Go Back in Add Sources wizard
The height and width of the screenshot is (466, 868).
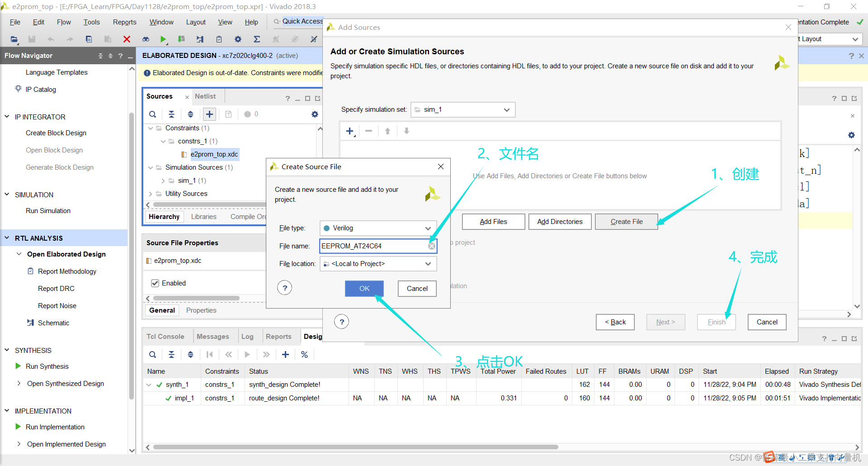pos(615,322)
